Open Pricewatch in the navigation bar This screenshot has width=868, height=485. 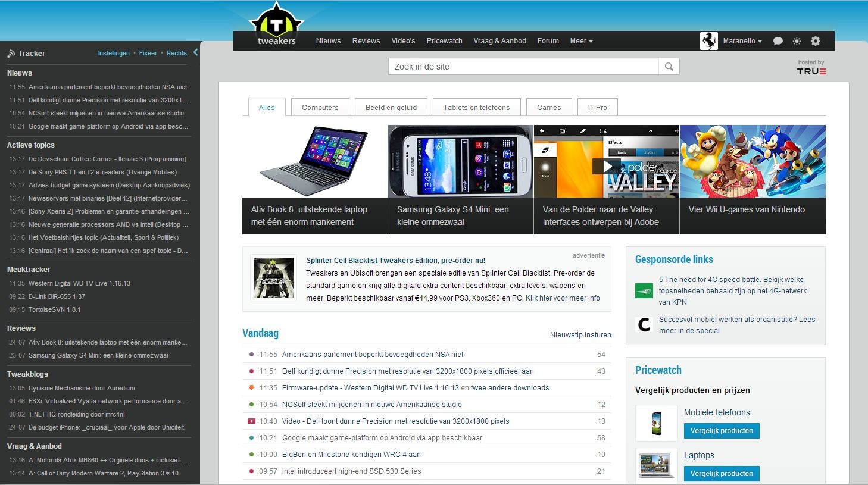tap(445, 41)
